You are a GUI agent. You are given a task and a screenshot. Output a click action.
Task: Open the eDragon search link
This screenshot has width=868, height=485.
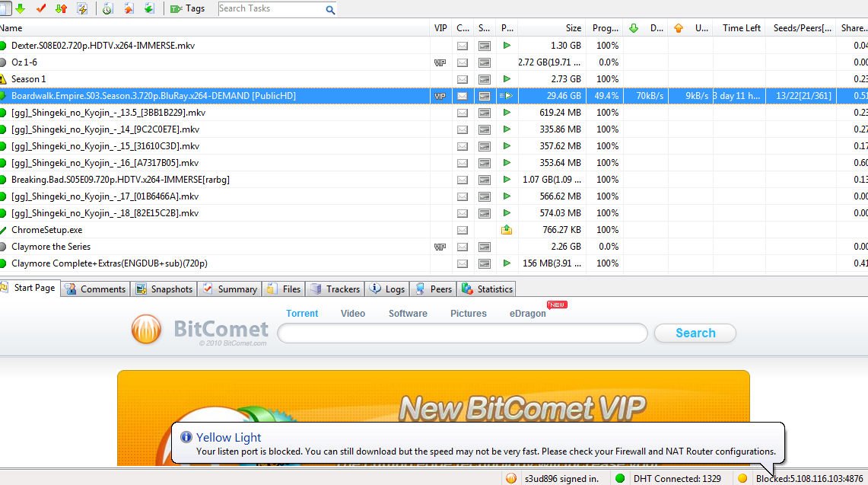coord(527,313)
